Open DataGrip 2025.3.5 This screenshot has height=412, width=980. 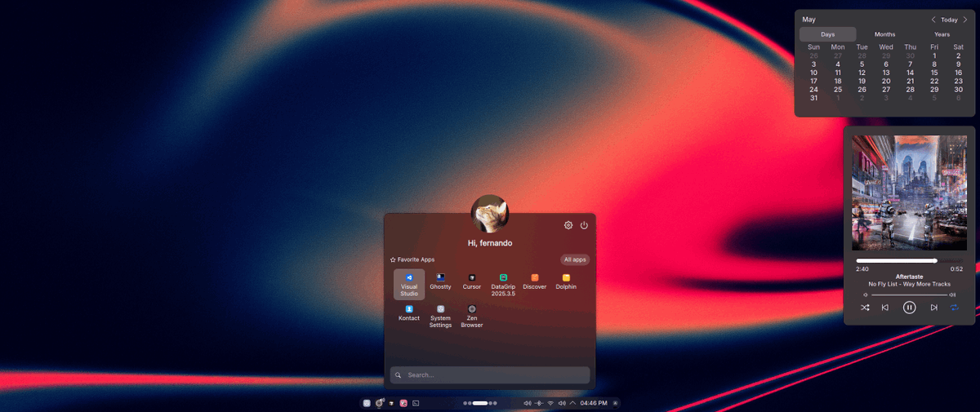coord(503,285)
